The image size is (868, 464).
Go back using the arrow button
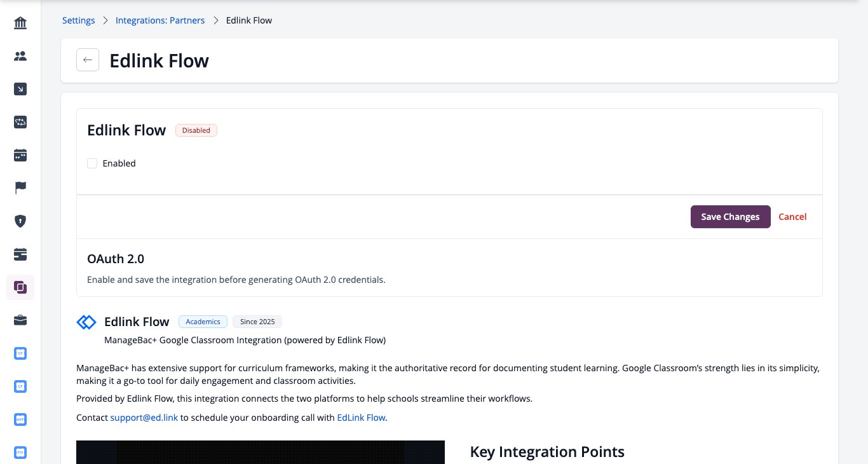point(88,60)
